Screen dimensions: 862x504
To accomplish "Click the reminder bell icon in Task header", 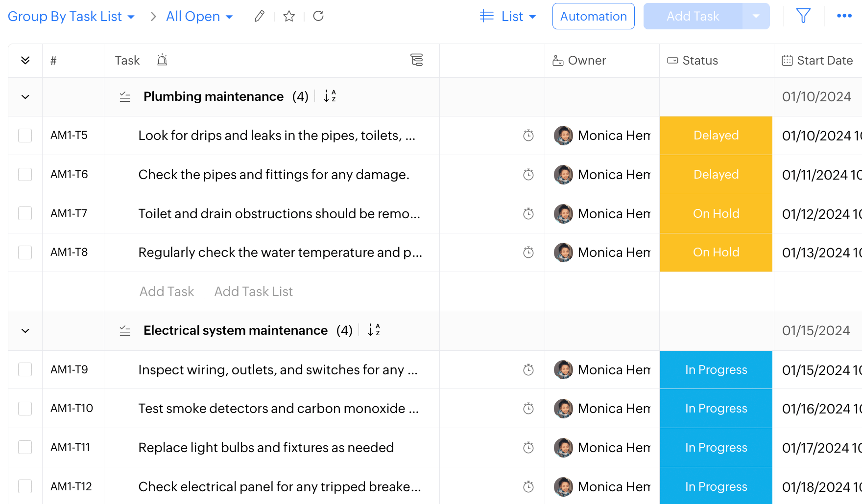I will point(162,60).
